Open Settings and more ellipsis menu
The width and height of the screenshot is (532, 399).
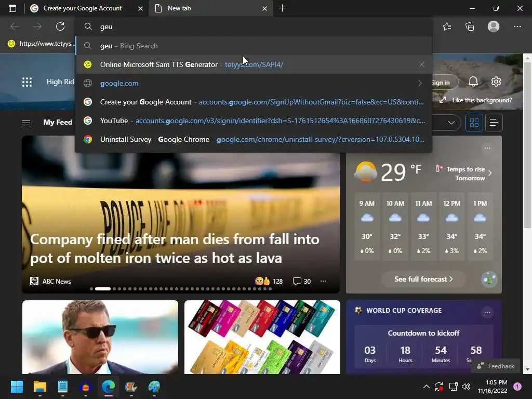click(517, 26)
